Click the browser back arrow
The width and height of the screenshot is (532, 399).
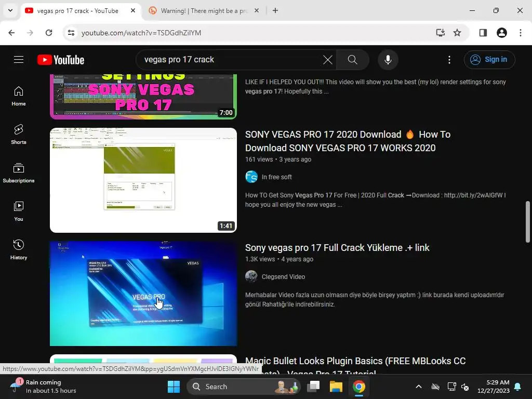(11, 33)
